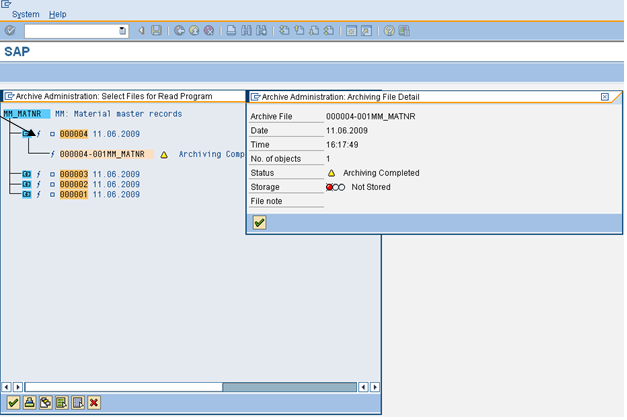The height and width of the screenshot is (420, 627).
Task: Click the Find Next binoculars icon
Action: click(x=262, y=30)
